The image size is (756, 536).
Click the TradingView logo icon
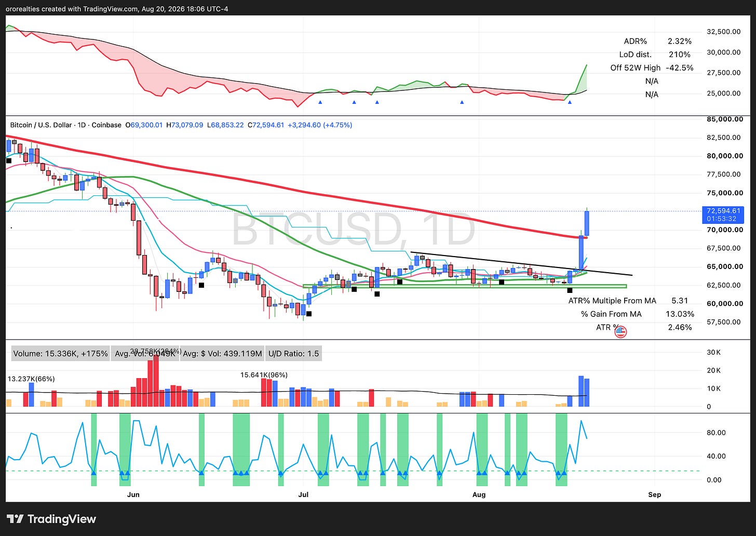tap(15, 519)
